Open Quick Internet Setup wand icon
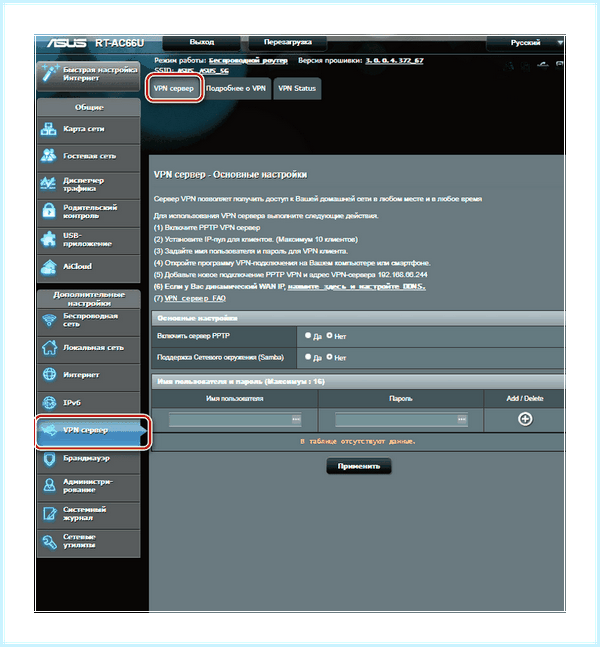Screen dimensions: 600x647 coord(50,73)
